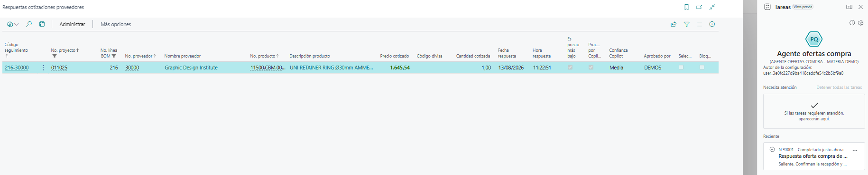Open Código divisa column header
This screenshot has width=868, height=175.
pos(430,56)
